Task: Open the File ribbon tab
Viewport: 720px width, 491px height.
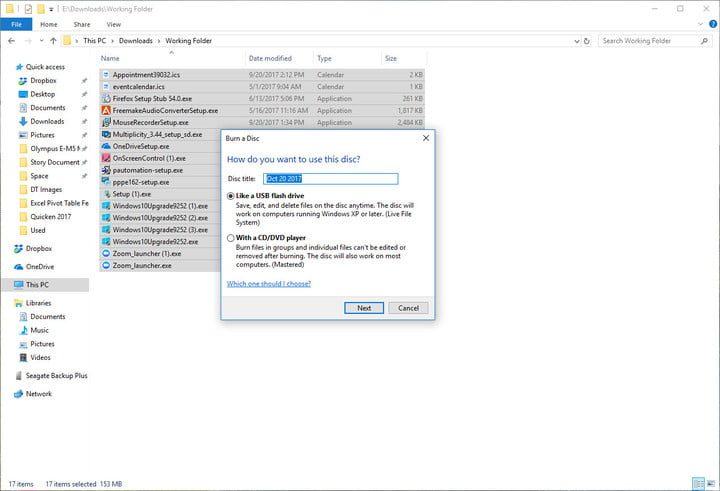Action: 15,24
